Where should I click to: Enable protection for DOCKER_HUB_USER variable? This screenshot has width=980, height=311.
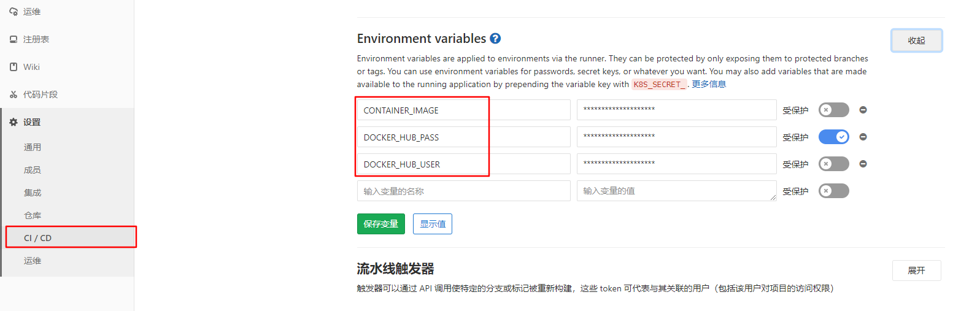833,164
